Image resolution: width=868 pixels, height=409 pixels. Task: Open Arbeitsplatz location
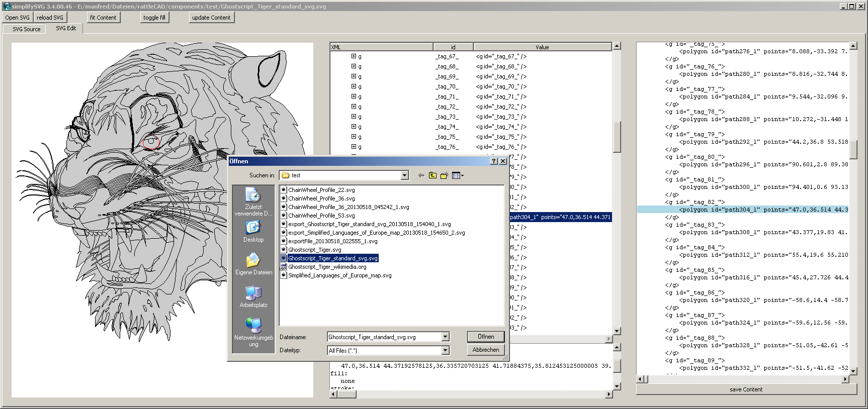pos(253,296)
